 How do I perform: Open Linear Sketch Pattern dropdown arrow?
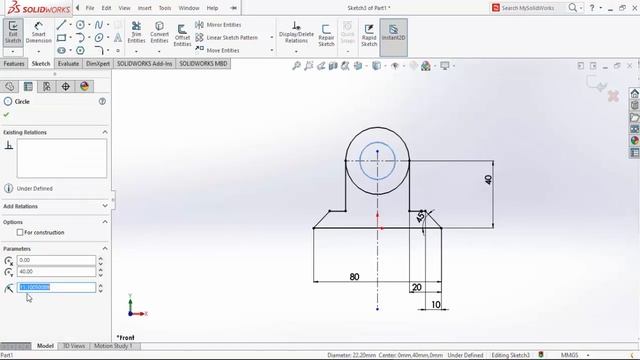point(271,38)
